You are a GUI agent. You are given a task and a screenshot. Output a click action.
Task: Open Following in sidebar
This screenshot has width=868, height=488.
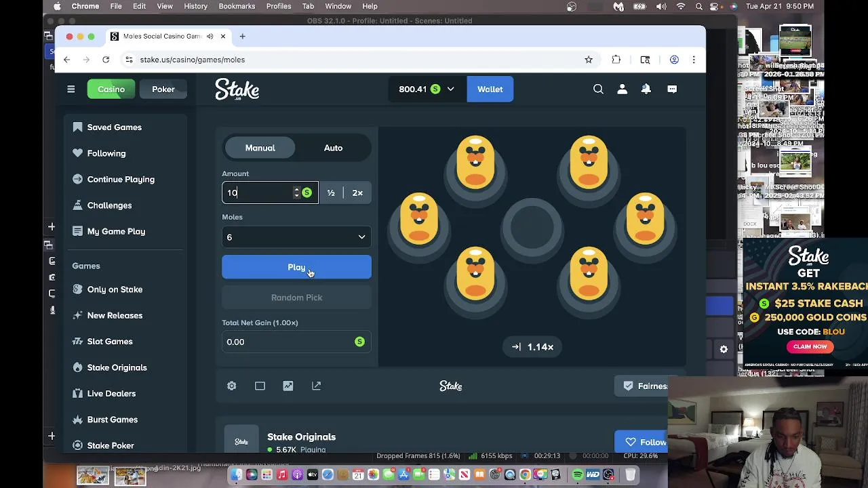tap(106, 153)
